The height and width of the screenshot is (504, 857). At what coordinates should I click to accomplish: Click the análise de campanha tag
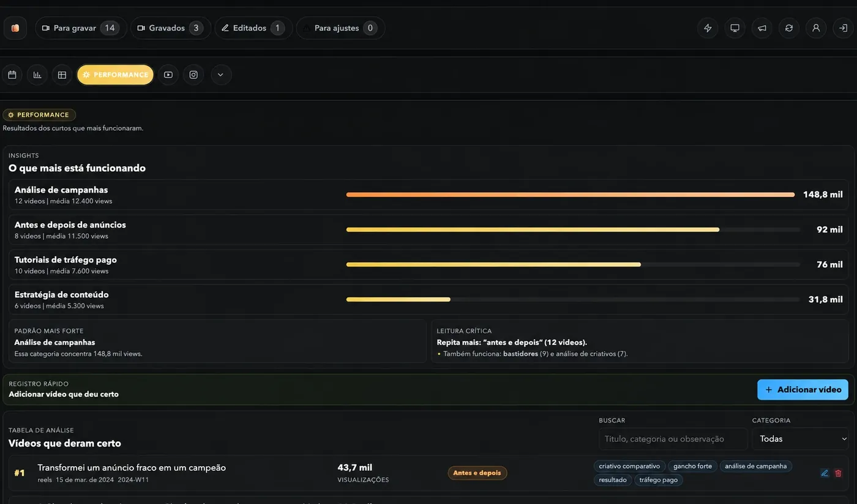coord(755,466)
